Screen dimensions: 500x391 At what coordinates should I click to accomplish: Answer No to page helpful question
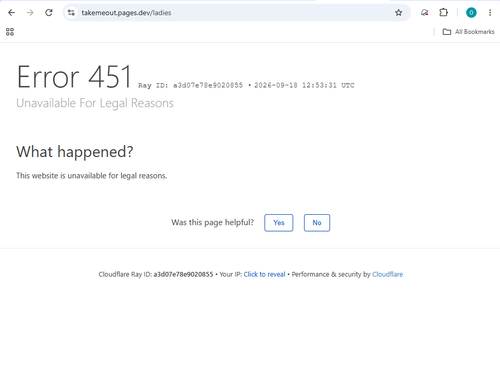pyautogui.click(x=317, y=223)
